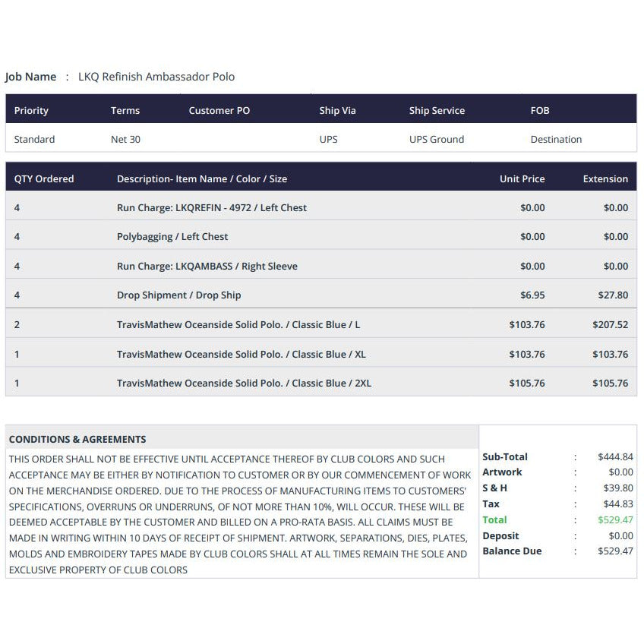644x644 pixels.
Task: Click the Customer PO column header
Action: 219,110
